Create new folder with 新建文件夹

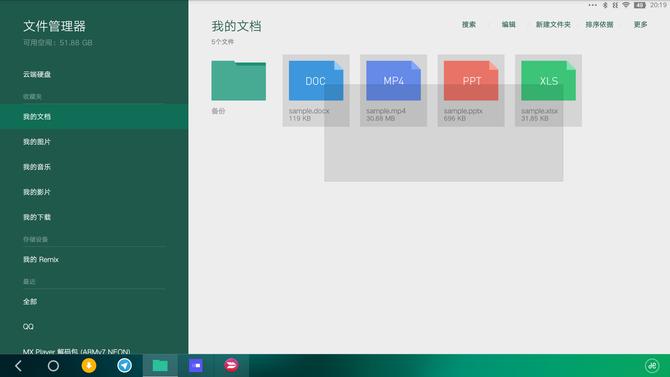[553, 25]
